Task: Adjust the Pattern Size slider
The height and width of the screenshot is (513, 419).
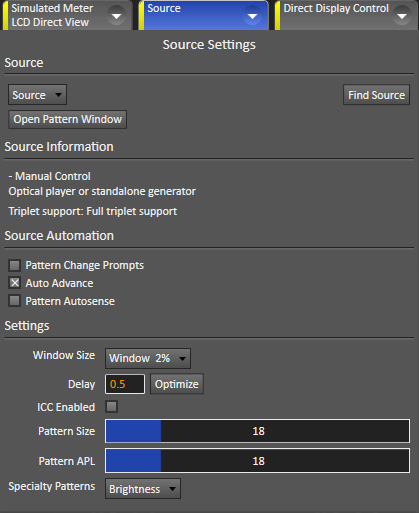Action: tap(257, 431)
